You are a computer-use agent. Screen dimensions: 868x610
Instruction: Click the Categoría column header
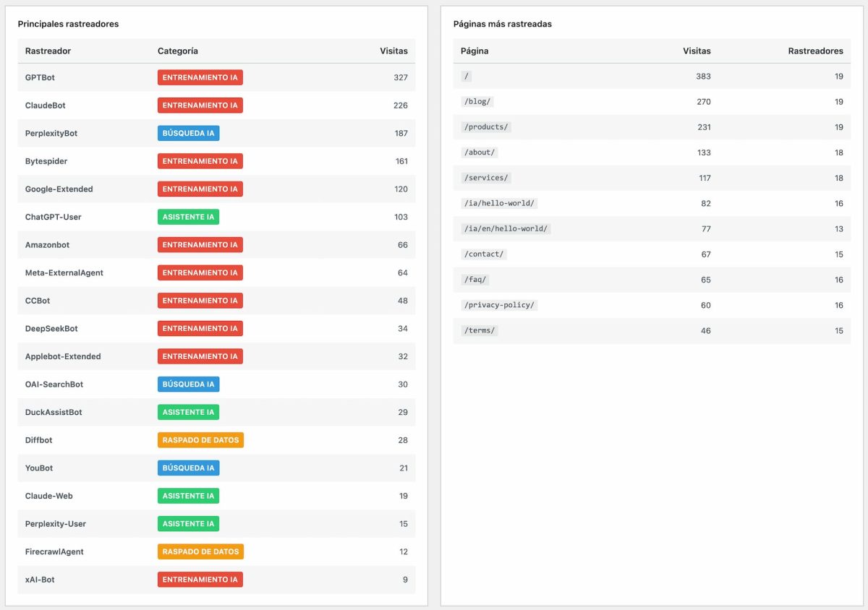(x=177, y=51)
